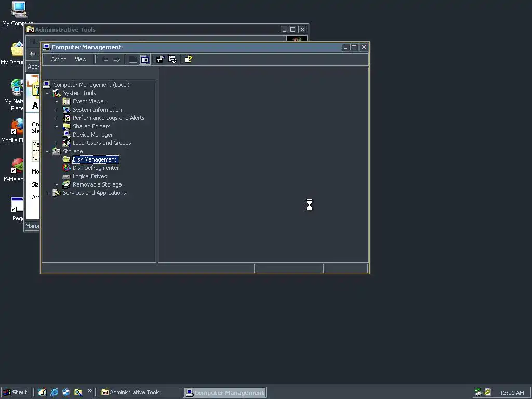Expand the Shared Folders node
The width and height of the screenshot is (532, 399).
click(x=57, y=126)
